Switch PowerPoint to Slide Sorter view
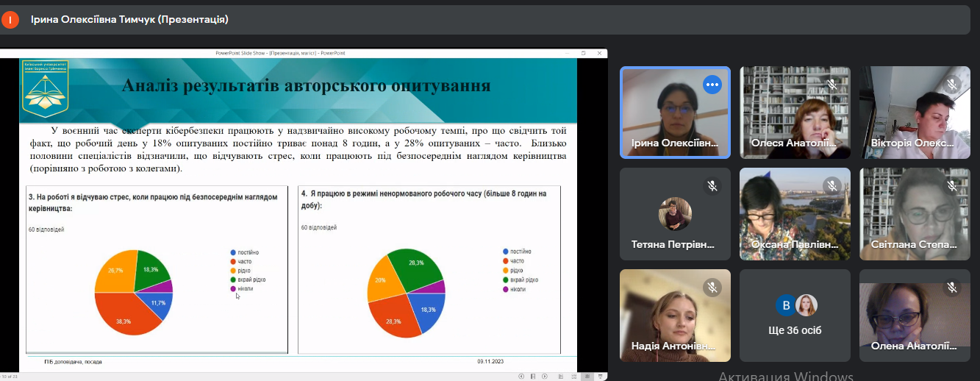The image size is (980, 381). coord(574,377)
